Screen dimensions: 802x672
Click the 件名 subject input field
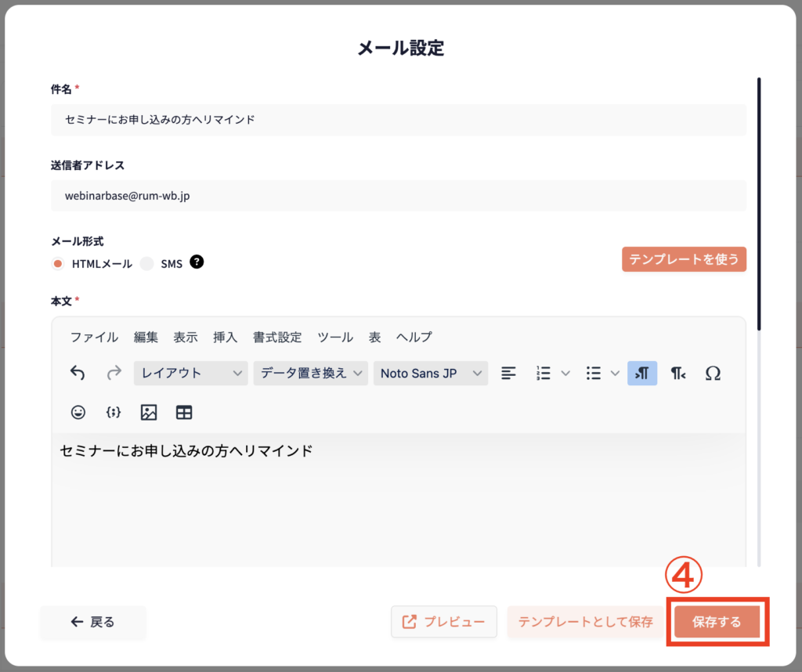click(x=399, y=120)
